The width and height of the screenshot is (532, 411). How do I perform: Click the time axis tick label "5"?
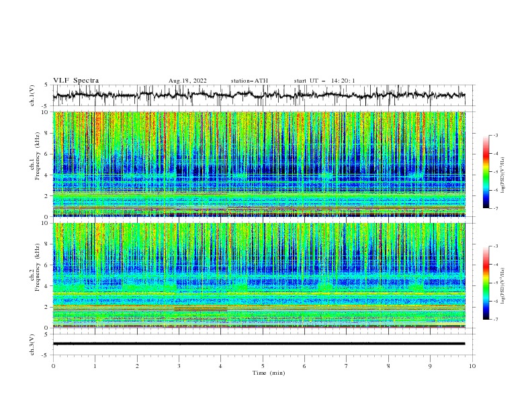coord(263,366)
